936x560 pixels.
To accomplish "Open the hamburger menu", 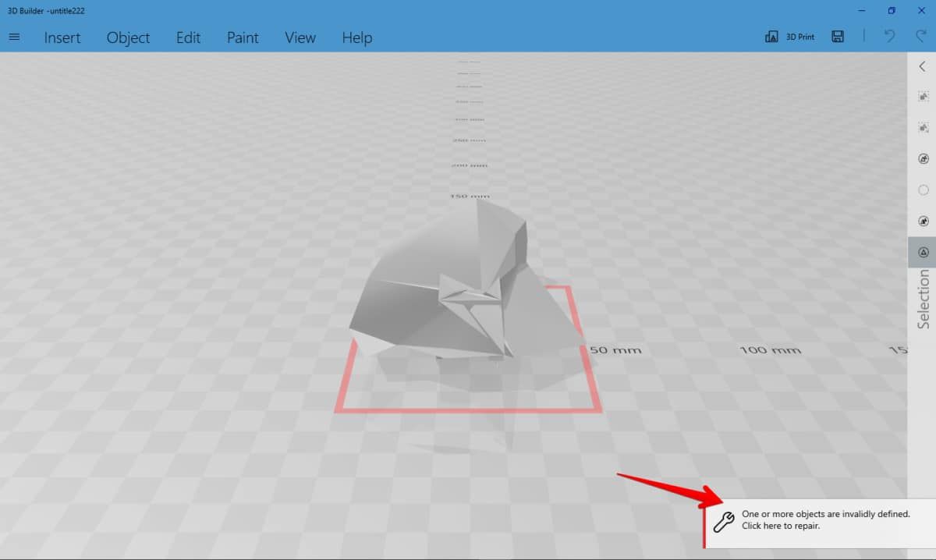I will pyautogui.click(x=14, y=36).
